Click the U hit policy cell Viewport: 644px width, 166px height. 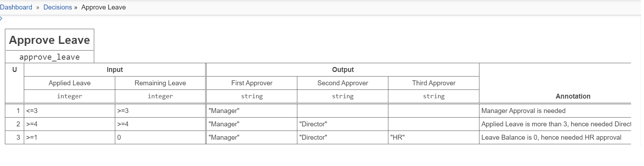tap(14, 69)
